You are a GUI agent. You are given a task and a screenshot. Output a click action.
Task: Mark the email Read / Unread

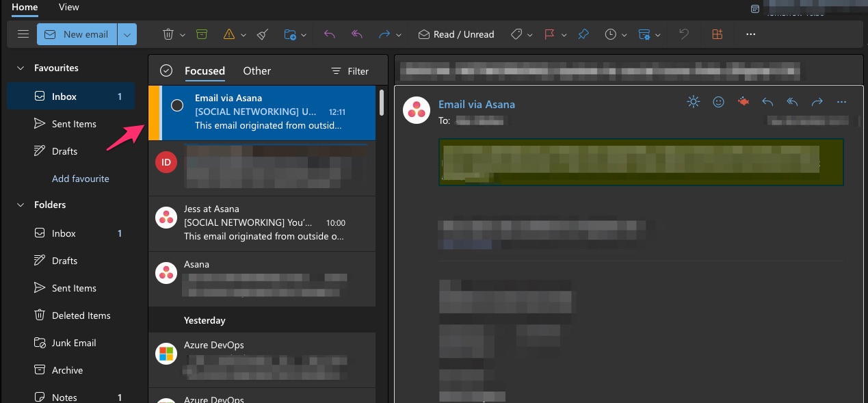456,34
